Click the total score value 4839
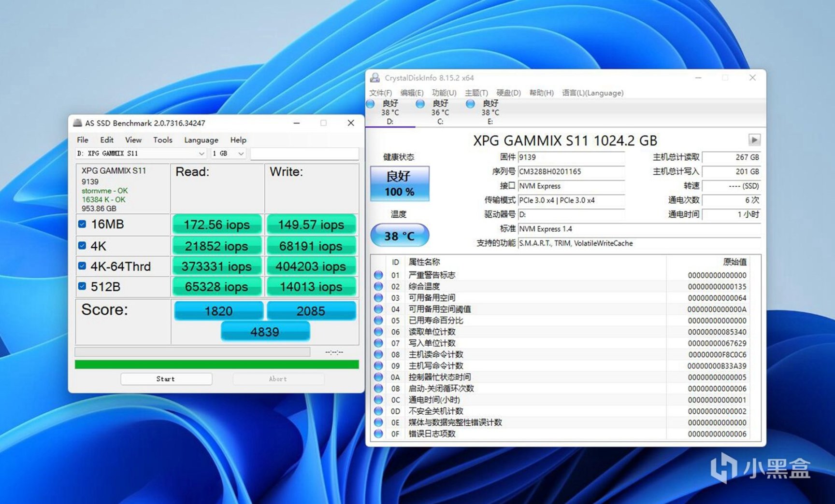 pyautogui.click(x=265, y=332)
